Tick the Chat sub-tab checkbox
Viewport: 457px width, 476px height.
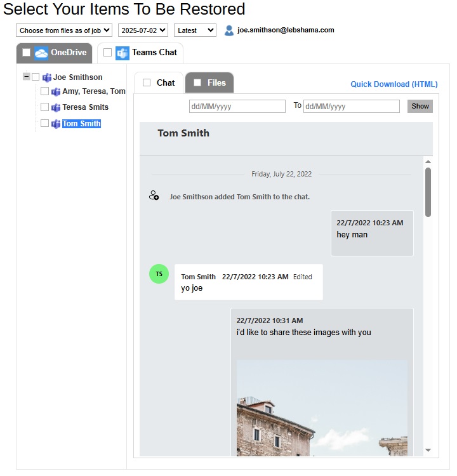(x=147, y=83)
